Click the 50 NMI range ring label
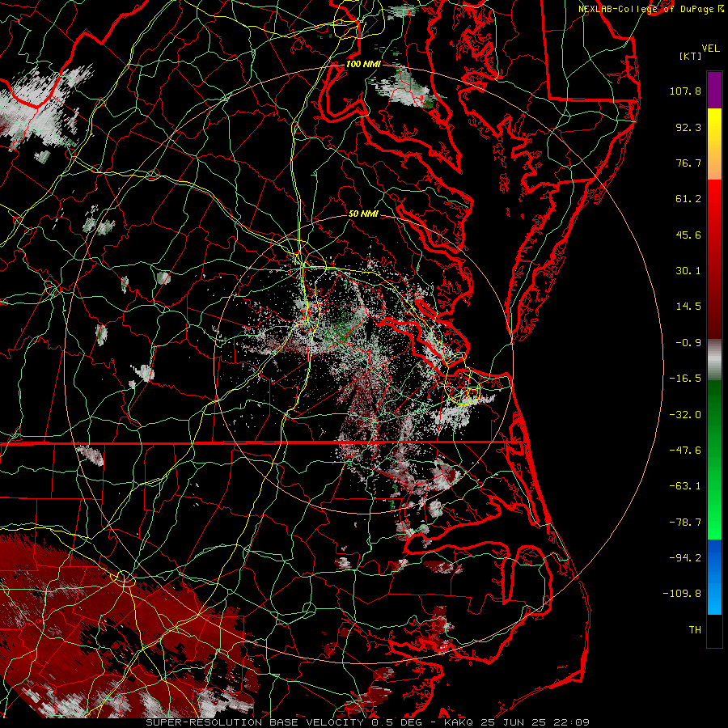The width and height of the screenshot is (728, 728). point(363,214)
